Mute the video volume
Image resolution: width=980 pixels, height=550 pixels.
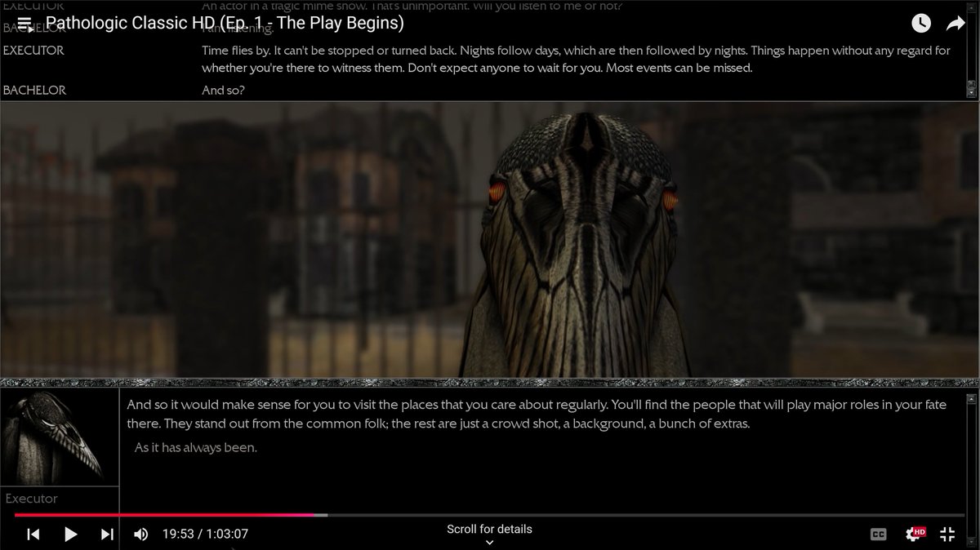141,534
